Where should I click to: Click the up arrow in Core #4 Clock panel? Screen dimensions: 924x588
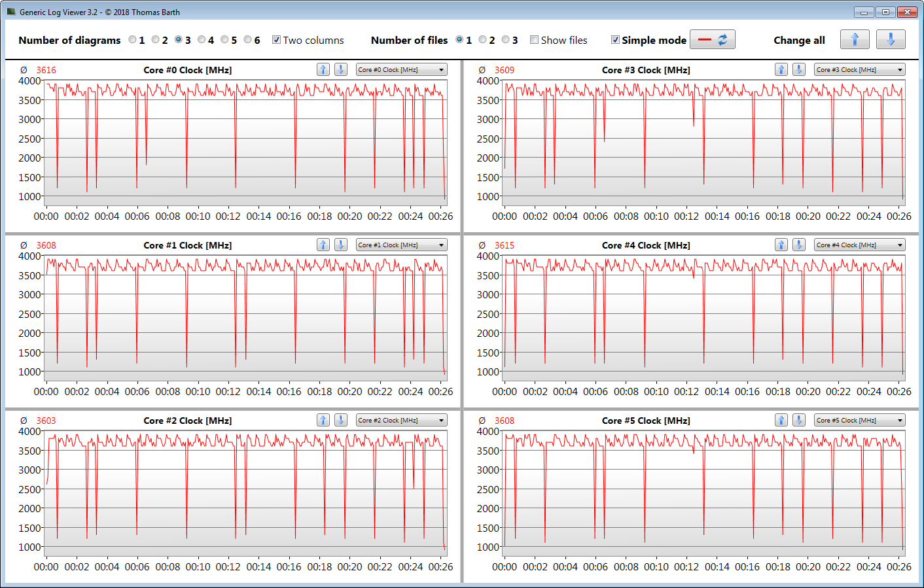(x=781, y=245)
